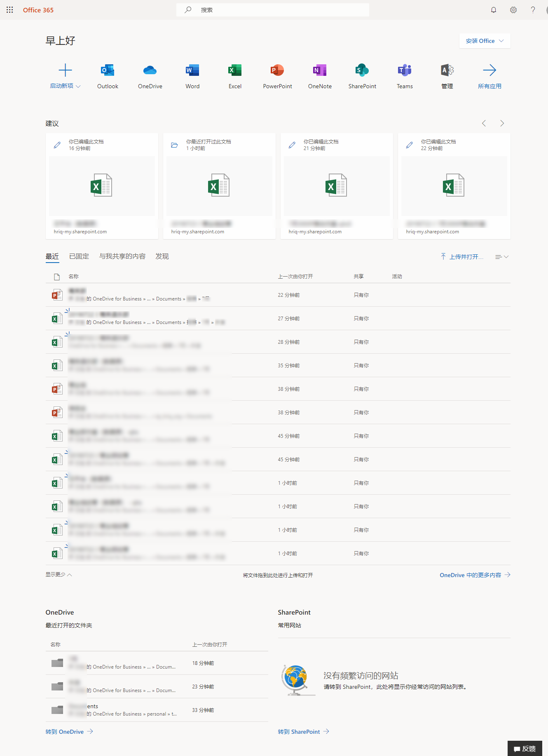
Task: Sort by 上一次由你打开 in recent files
Action: [x=295, y=277]
